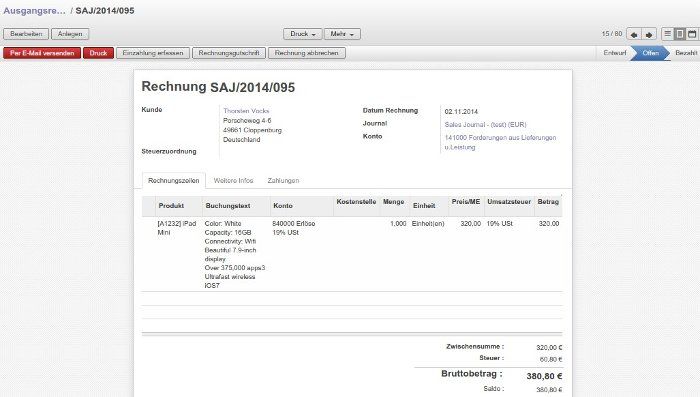Register payment via Einzahlung erfassen
The width and height of the screenshot is (700, 397).
[x=153, y=53]
